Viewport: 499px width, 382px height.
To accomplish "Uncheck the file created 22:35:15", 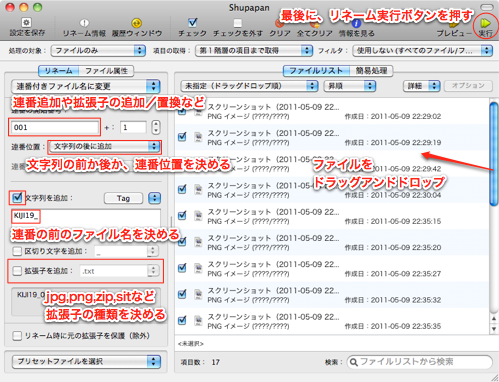I will [x=182, y=215].
